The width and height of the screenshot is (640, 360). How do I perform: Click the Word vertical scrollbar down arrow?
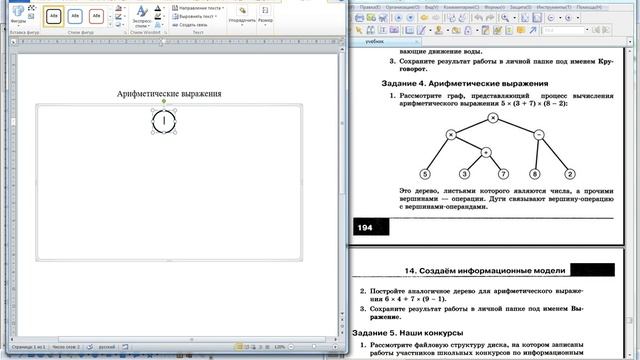[x=342, y=314]
